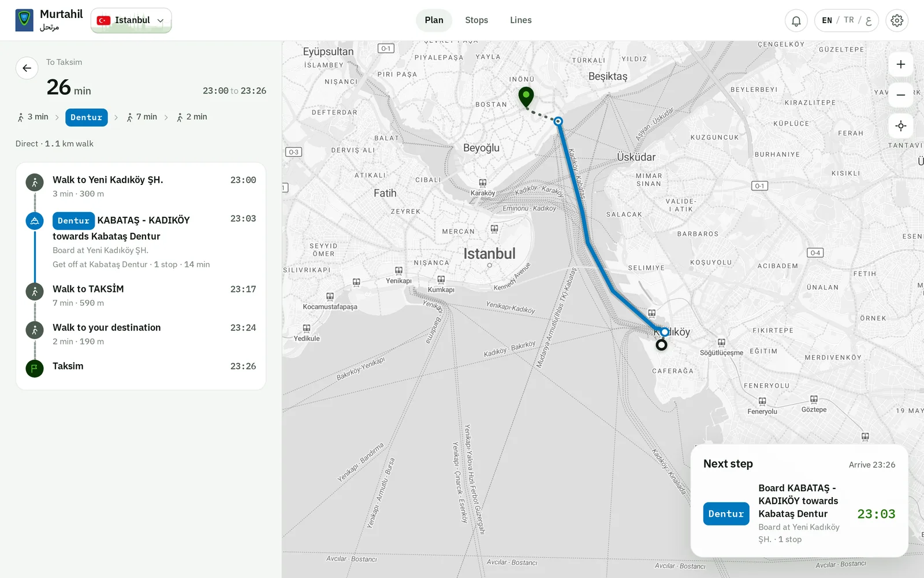This screenshot has height=578, width=924.
Task: Click the Üsküdar label on map
Action: point(636,157)
